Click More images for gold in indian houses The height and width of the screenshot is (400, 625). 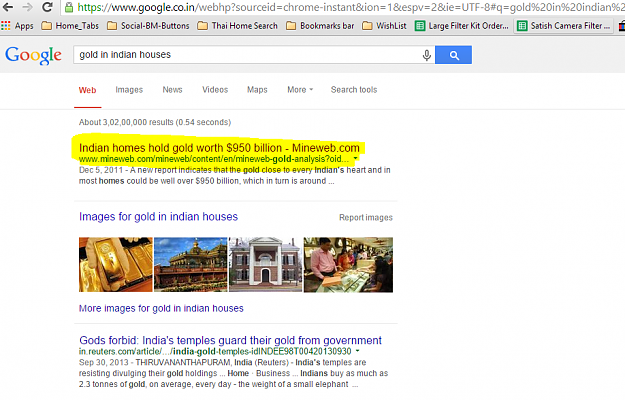point(161,308)
